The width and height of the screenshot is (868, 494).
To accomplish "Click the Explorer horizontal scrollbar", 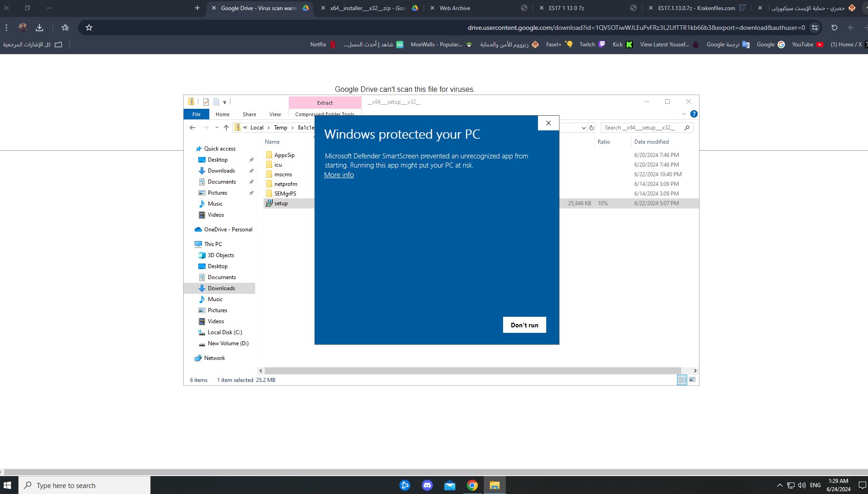I will point(473,370).
